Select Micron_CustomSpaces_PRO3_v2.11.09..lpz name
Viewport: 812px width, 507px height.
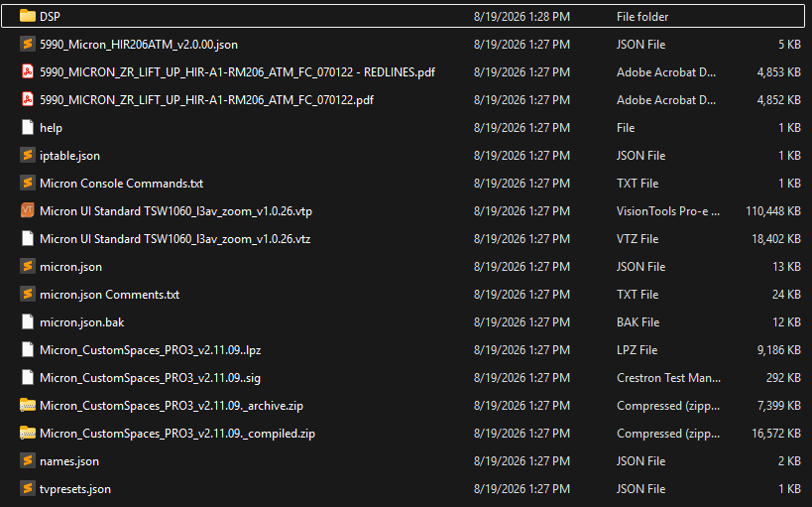pos(150,350)
